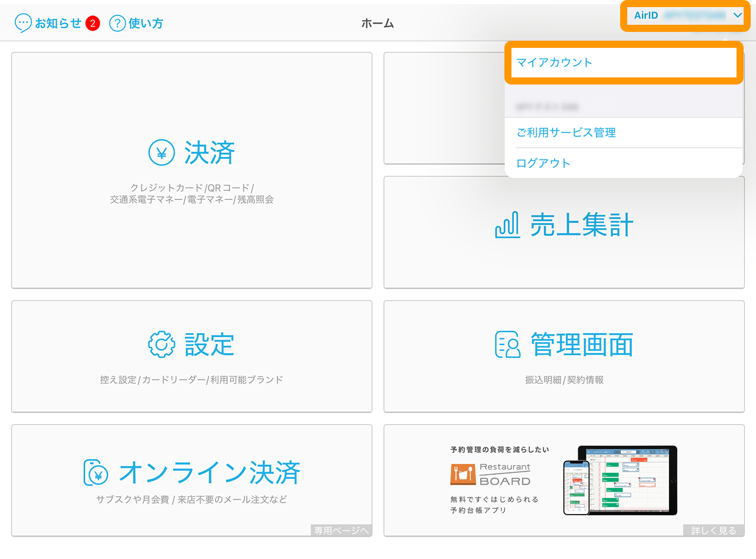Click the 決済 tile description text

pyautogui.click(x=192, y=194)
